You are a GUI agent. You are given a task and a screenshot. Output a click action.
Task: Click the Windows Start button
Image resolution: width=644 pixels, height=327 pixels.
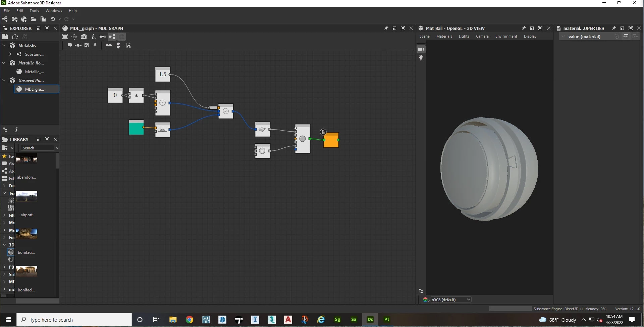[8, 320]
